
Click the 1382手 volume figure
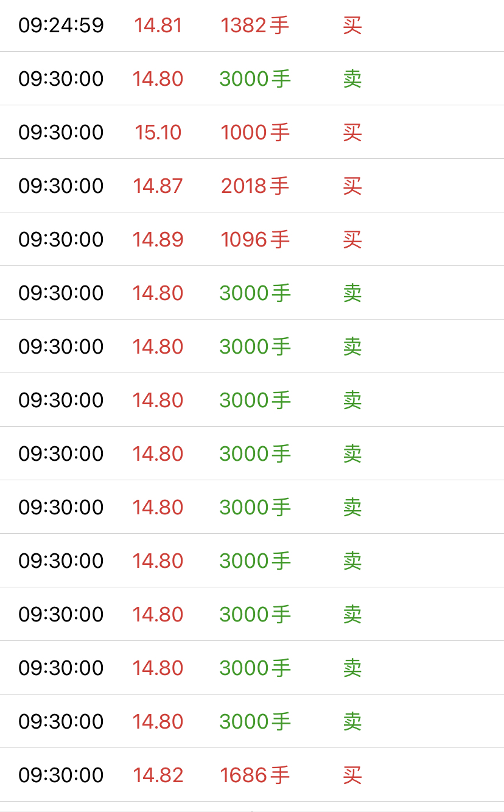[x=255, y=26]
